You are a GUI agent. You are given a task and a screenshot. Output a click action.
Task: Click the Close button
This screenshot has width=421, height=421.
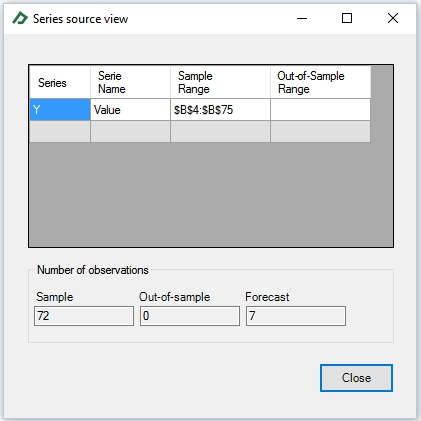(x=356, y=378)
